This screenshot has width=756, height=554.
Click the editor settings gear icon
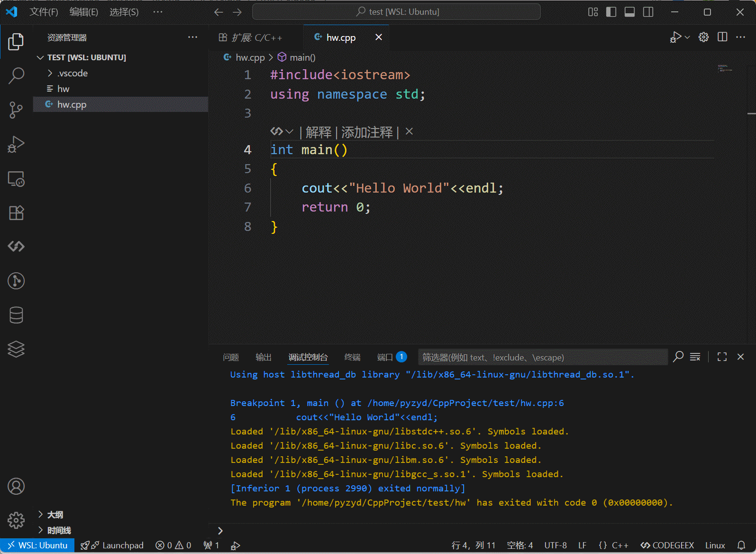click(704, 37)
